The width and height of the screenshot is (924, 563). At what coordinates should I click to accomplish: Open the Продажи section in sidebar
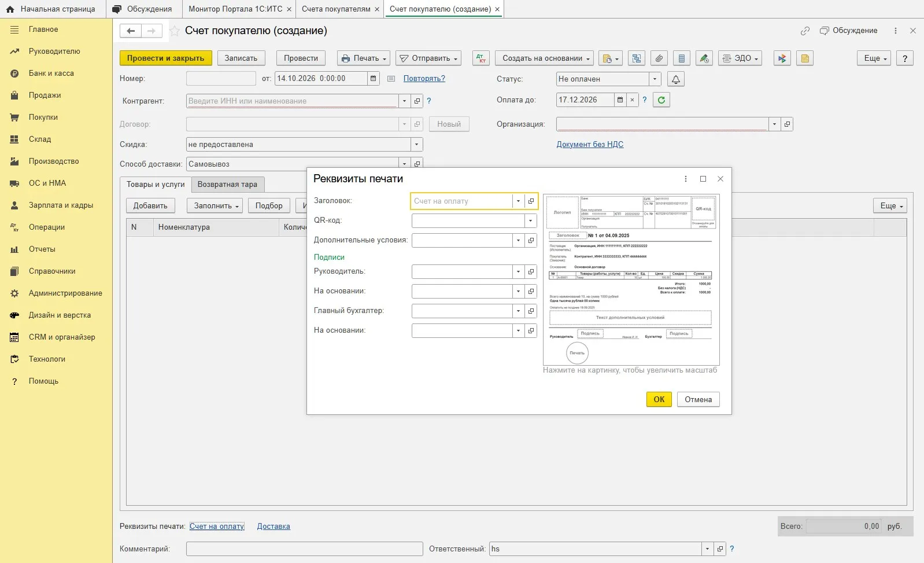pyautogui.click(x=45, y=95)
